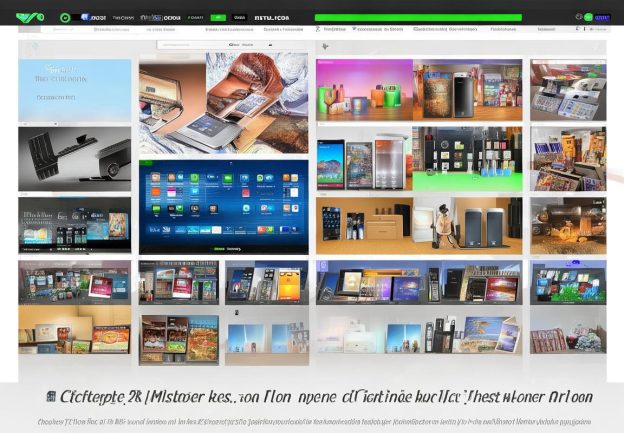Open the two gray speakers thumbnail
The width and height of the screenshot is (624, 433).
[468, 226]
